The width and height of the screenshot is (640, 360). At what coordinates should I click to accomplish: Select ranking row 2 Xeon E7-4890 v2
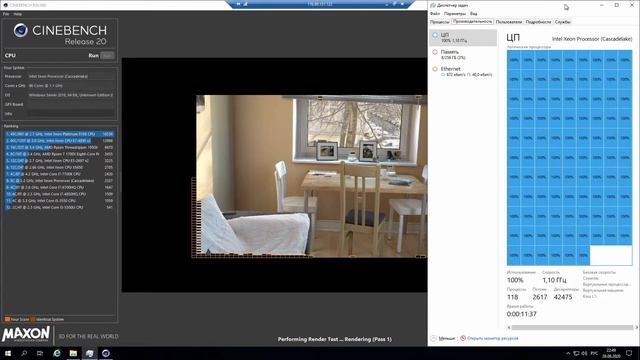[59, 140]
